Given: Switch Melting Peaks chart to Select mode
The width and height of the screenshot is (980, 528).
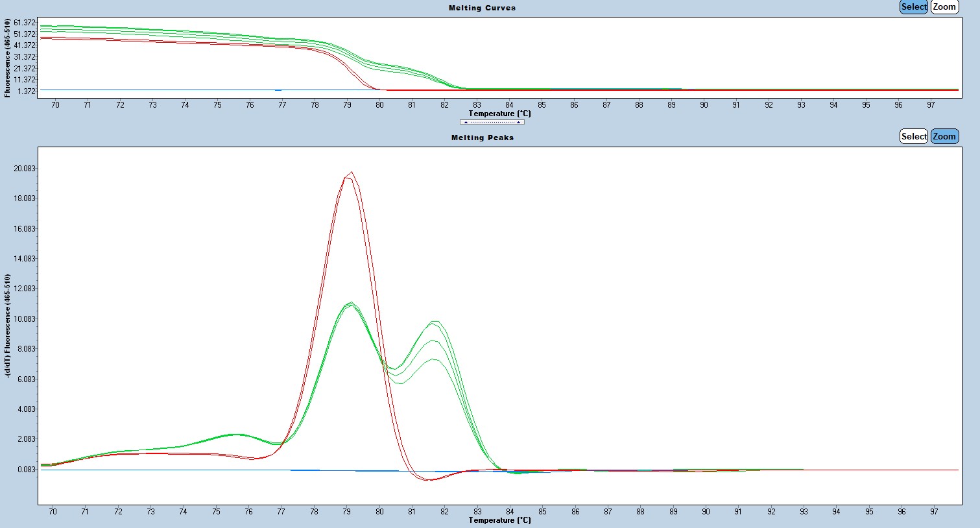Looking at the screenshot, I should [914, 136].
